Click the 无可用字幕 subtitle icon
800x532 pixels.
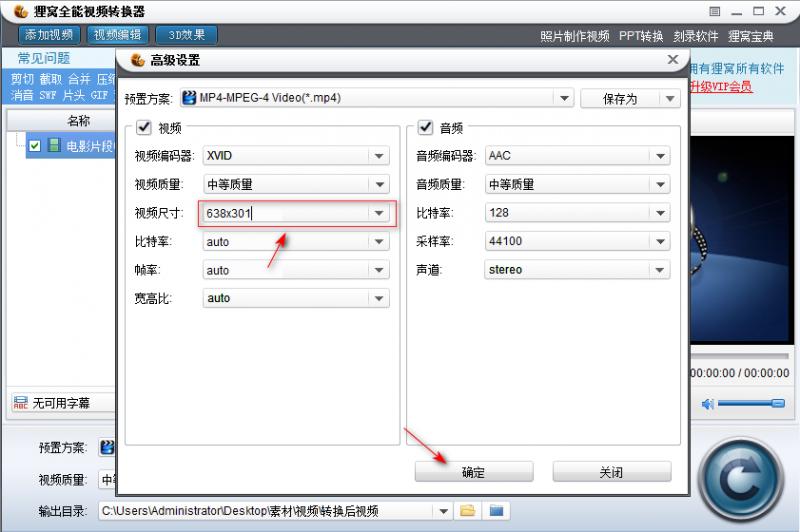tap(20, 403)
